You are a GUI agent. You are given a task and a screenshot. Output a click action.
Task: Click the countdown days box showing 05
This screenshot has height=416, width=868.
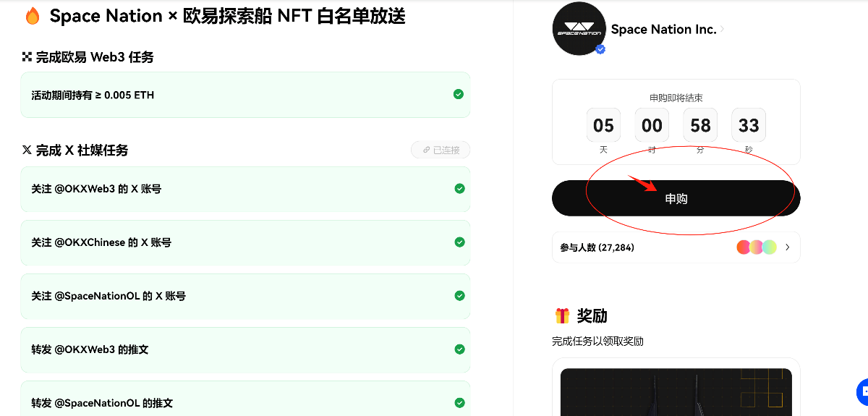(603, 125)
